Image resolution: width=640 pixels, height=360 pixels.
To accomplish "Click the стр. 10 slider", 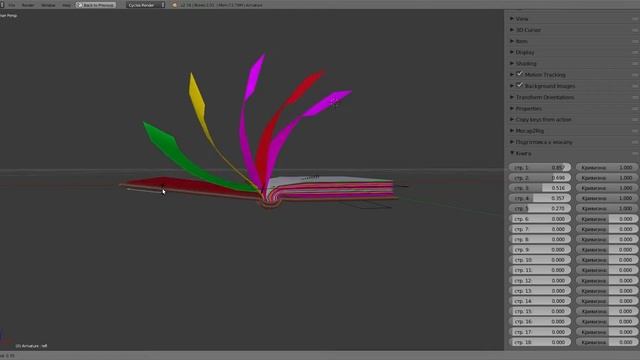I will click(540, 260).
